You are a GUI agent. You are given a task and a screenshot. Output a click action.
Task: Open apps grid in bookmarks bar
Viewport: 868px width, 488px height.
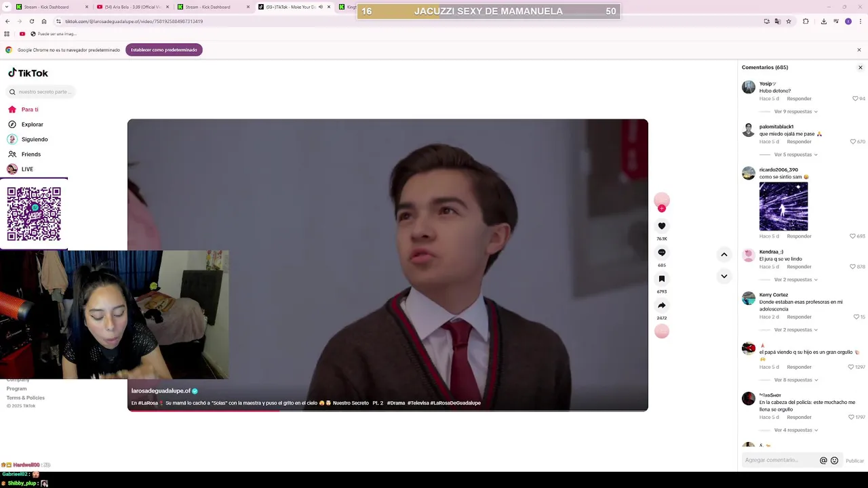click(7, 34)
